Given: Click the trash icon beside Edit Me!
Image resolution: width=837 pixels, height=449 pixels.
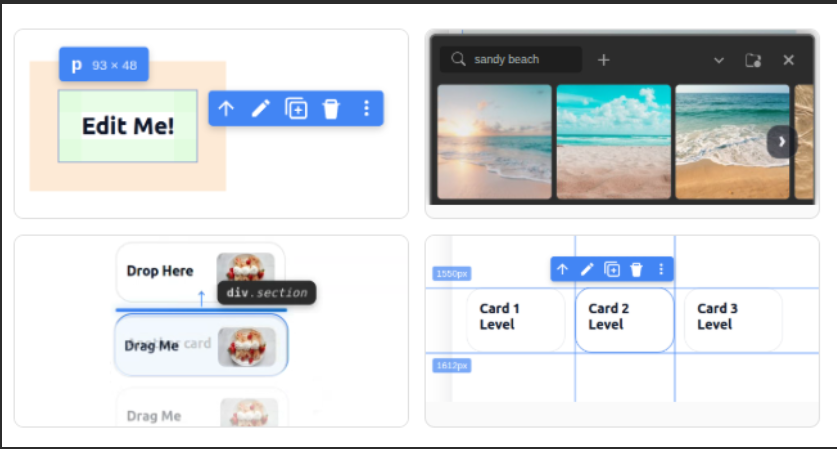Looking at the screenshot, I should point(331,109).
